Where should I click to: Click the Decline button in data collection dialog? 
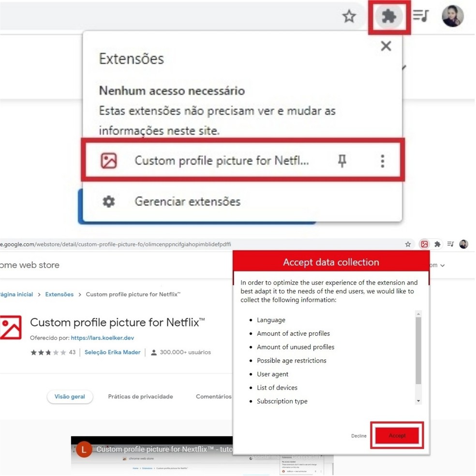click(x=359, y=436)
